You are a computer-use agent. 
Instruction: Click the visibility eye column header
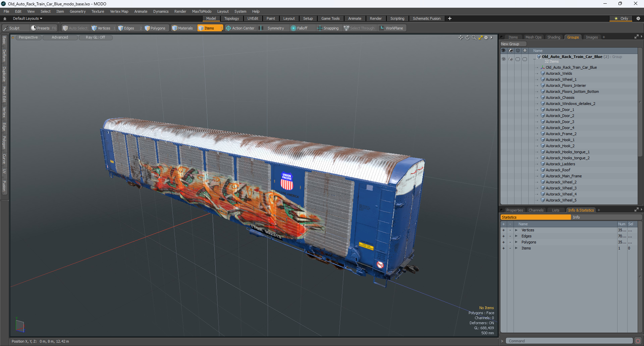(503, 51)
